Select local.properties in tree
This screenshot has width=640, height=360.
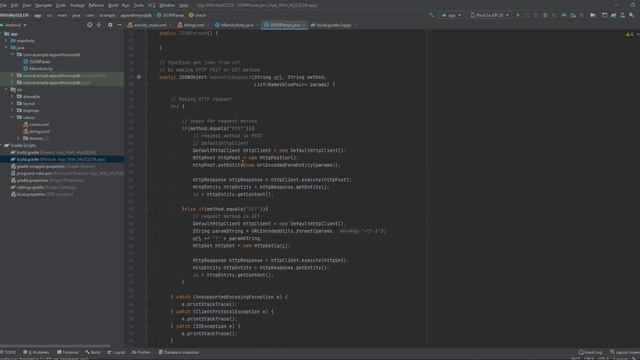coord(45,194)
